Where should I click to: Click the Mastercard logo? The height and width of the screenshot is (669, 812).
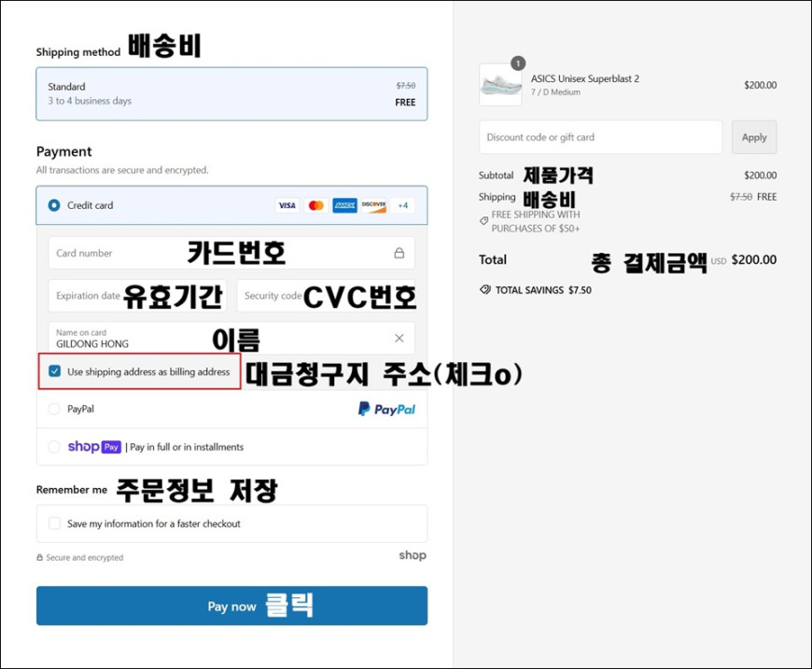(x=315, y=205)
